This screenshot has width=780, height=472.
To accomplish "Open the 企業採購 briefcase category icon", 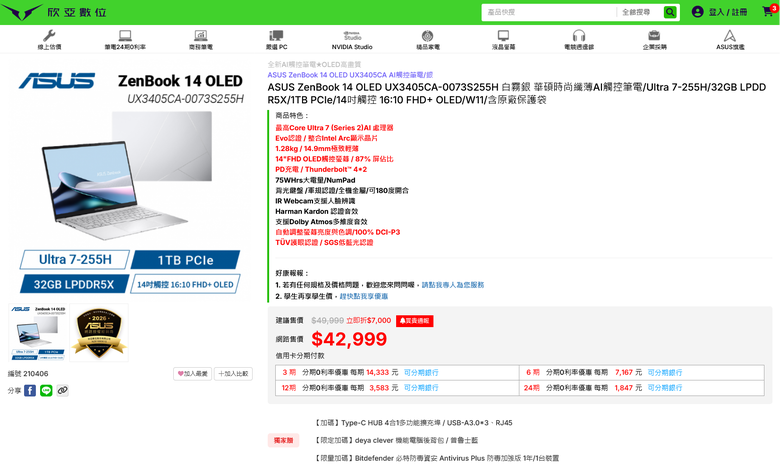I will coord(654,36).
